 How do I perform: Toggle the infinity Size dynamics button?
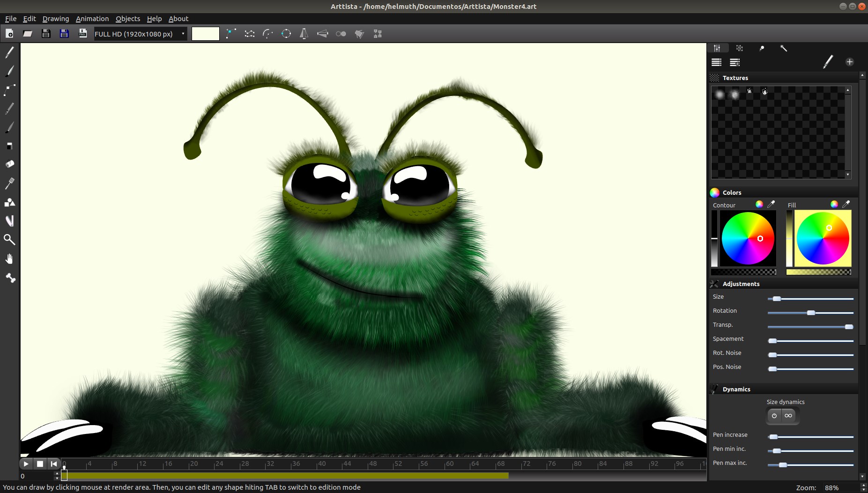point(789,416)
